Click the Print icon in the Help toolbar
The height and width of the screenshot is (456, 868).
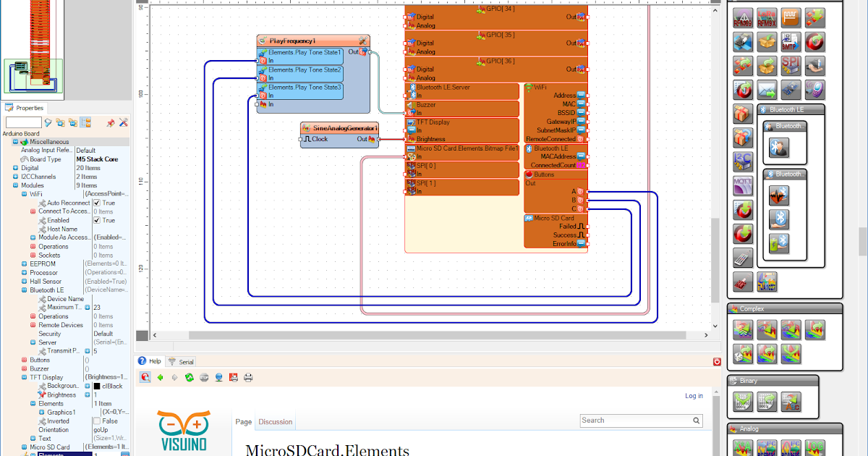[x=248, y=377]
